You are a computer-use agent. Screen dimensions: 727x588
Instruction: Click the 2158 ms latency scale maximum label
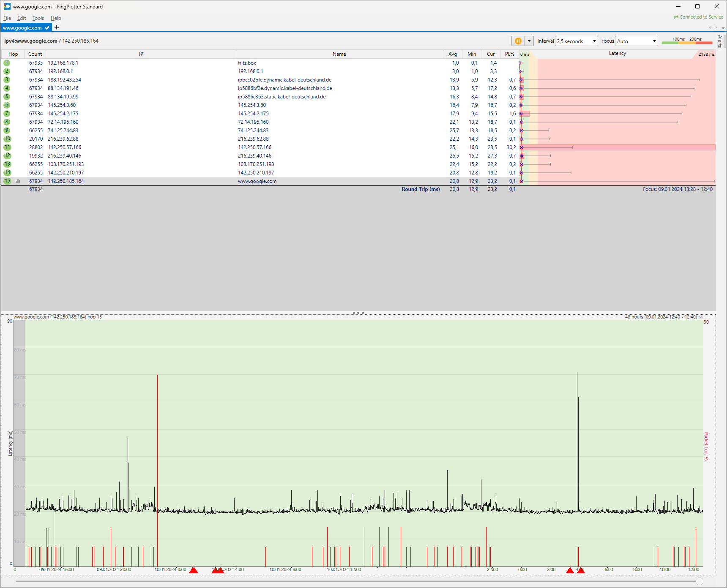click(706, 54)
